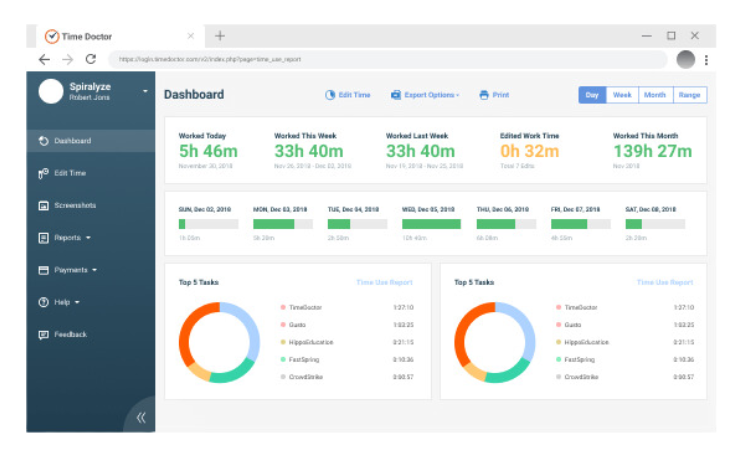Click the Print link
Viewport: 750px width, 450px height.
(x=501, y=95)
